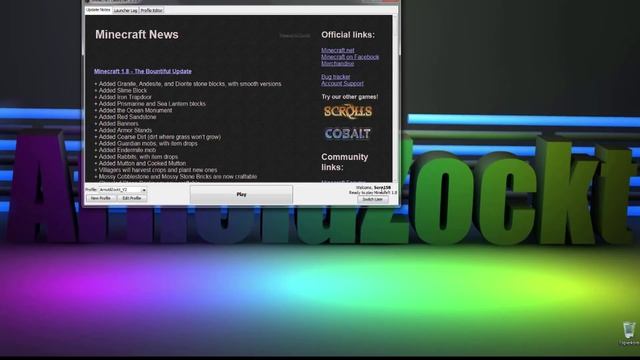Open the Minecraft on Facebook link

(350, 57)
